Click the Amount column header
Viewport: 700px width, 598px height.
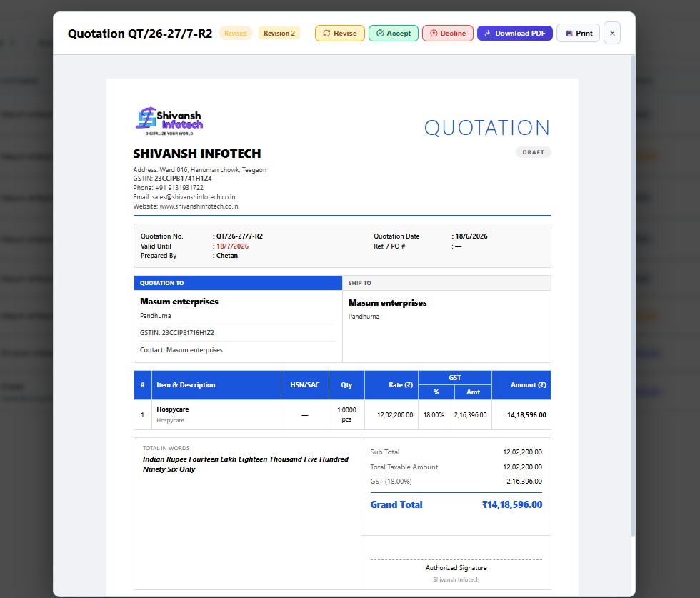521,385
